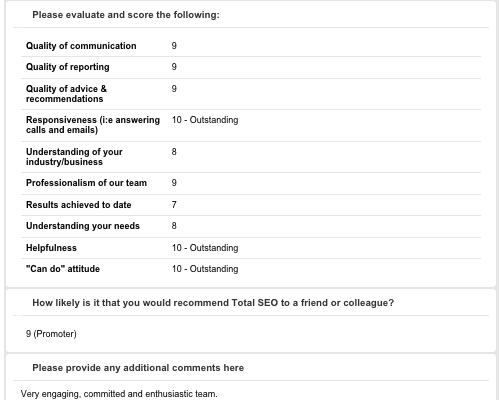
Task: Click the Results achieved to date label
Action: 79,205
